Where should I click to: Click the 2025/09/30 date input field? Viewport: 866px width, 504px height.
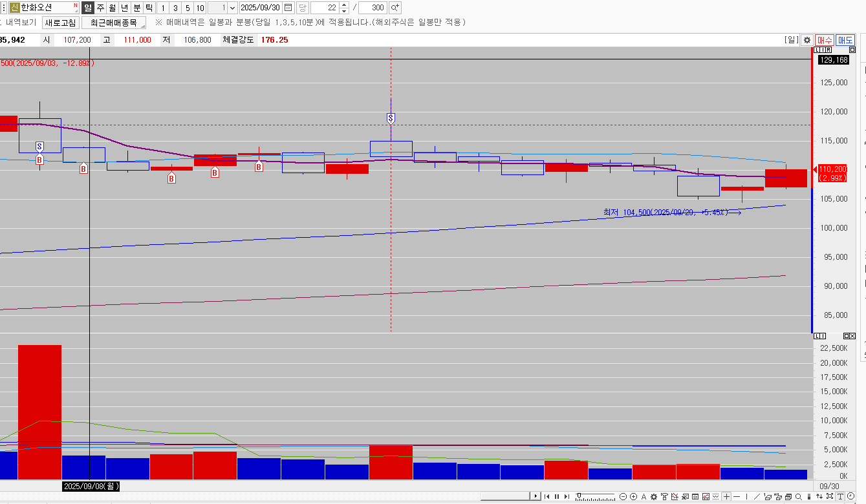click(260, 8)
